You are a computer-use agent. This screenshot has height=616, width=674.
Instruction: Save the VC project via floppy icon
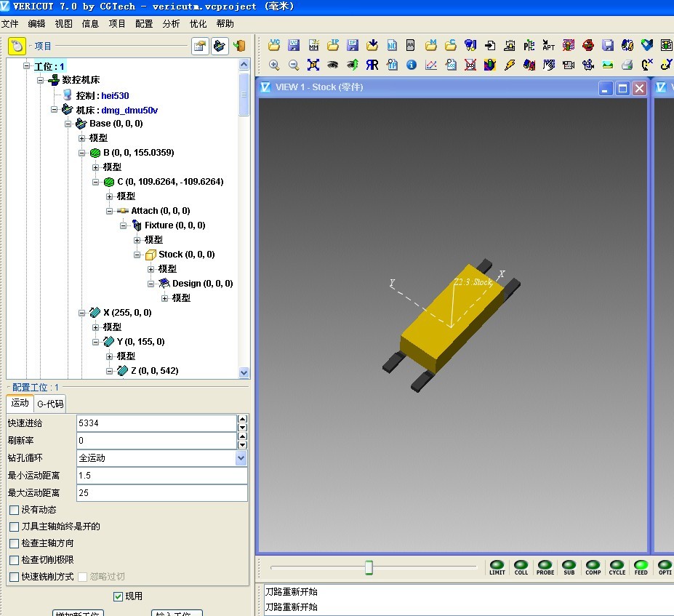(x=294, y=45)
